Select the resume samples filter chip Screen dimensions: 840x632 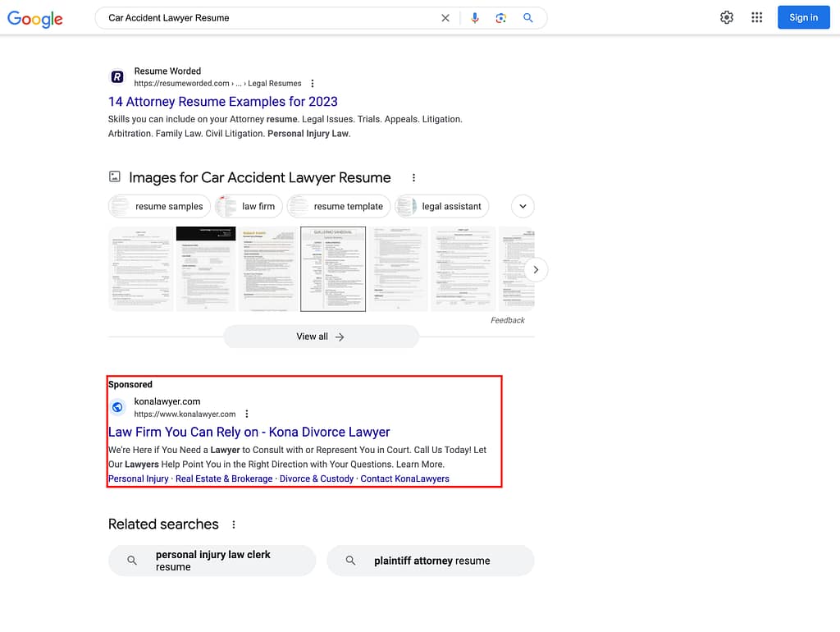(x=159, y=206)
